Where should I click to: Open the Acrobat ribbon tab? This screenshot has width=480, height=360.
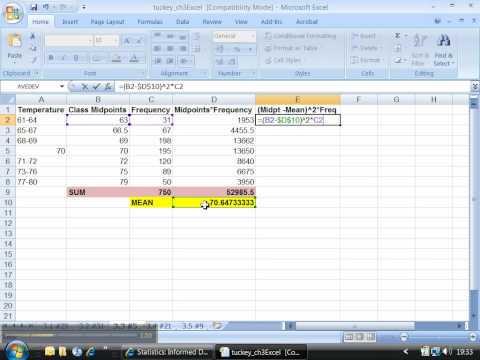[307, 22]
